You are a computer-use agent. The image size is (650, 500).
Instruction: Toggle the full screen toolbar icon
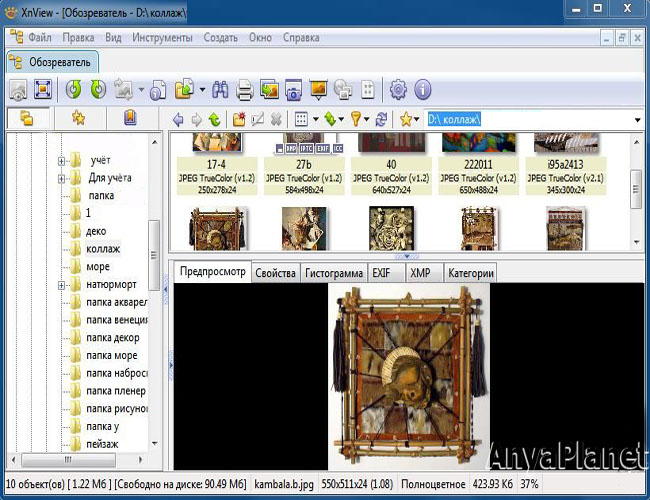click(x=42, y=90)
